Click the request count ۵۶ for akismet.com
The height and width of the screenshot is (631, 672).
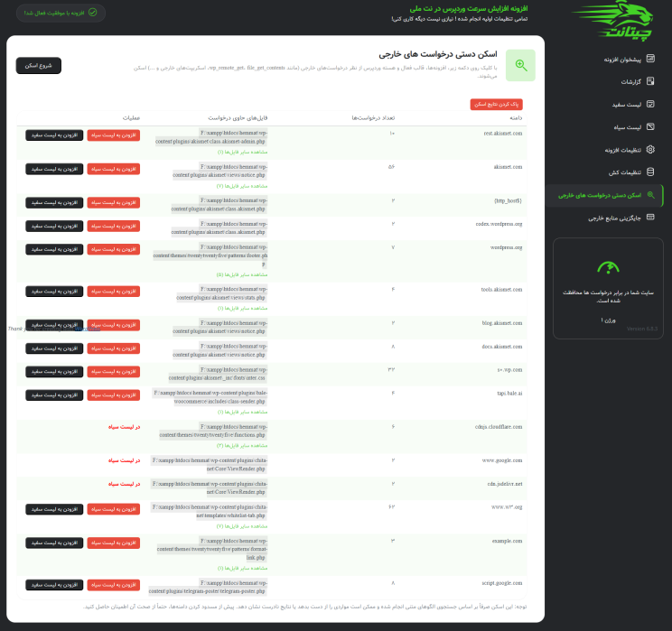tap(391, 167)
